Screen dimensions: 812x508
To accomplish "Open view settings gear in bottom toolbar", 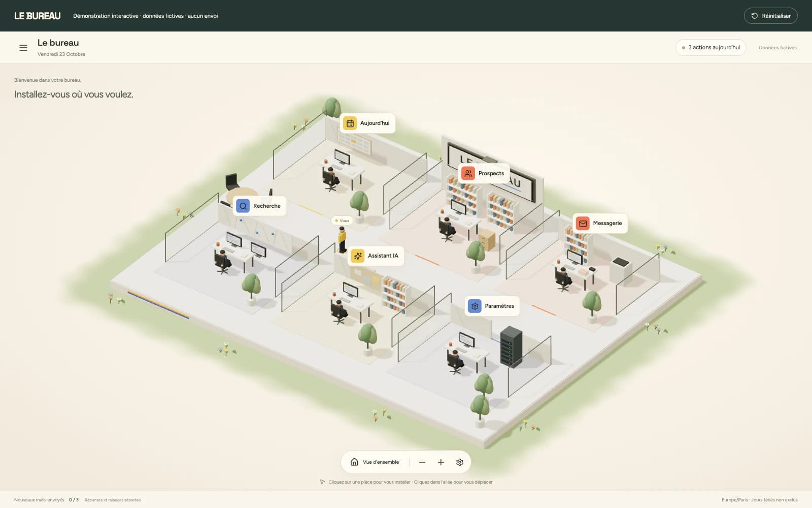I will click(460, 462).
